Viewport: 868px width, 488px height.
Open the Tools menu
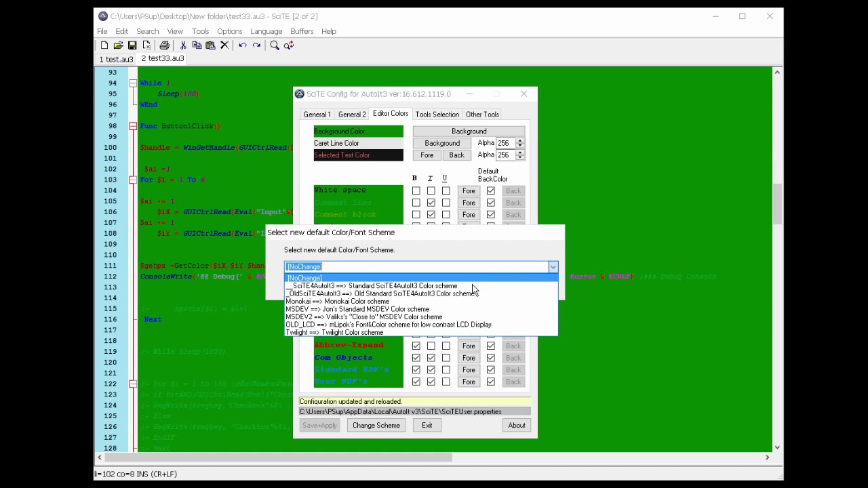coord(200,31)
